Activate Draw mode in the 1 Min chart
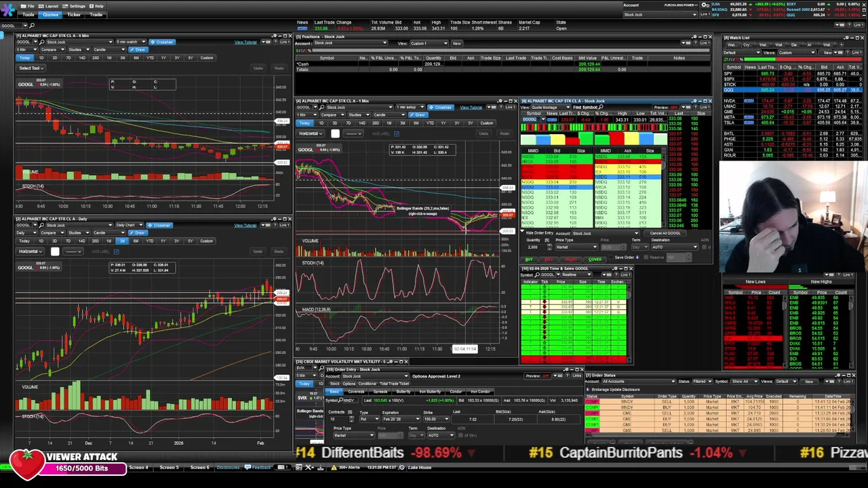This screenshot has width=868, height=488. coord(418,115)
